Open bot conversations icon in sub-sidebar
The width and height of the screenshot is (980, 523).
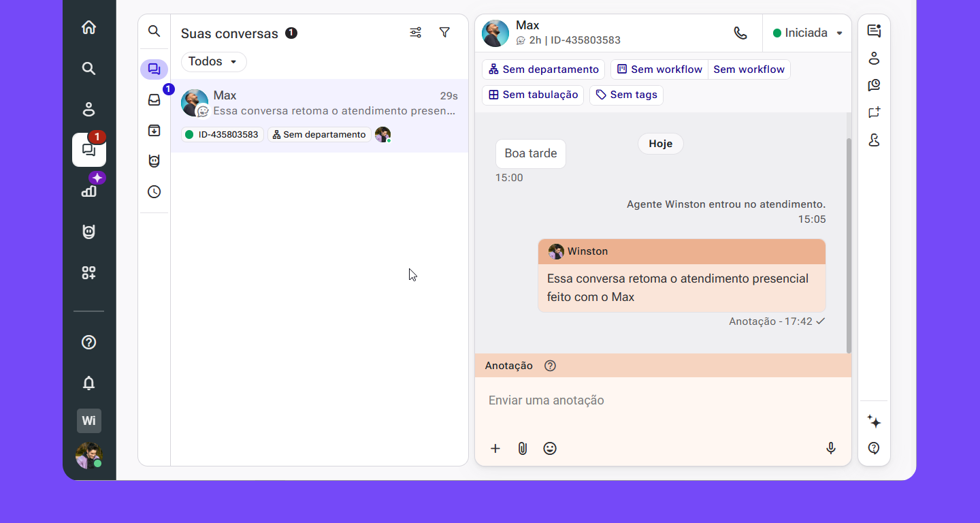154,161
